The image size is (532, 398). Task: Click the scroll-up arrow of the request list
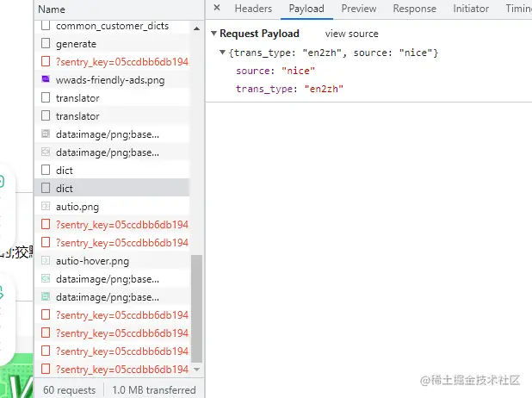(196, 28)
